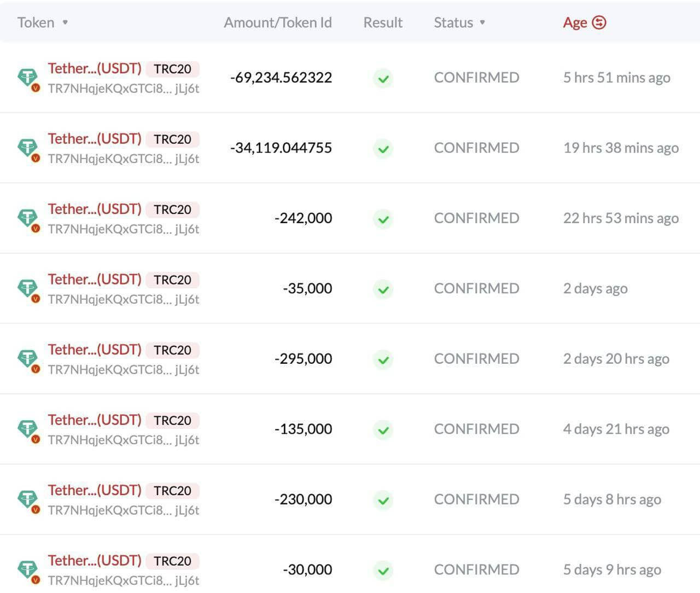Click the Tether token icon on the -230,000 row
Screen dimensions: 700x593
pos(28,500)
